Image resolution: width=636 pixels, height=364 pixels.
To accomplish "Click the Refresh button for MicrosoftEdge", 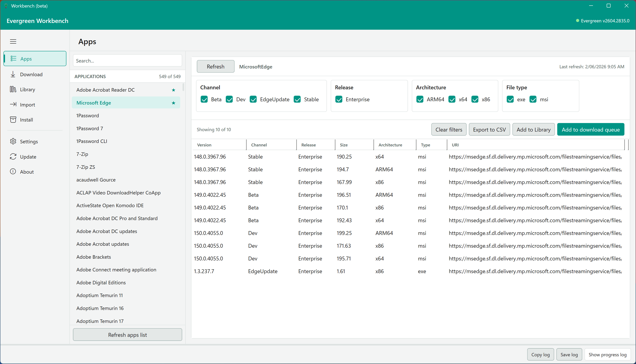I will [216, 67].
